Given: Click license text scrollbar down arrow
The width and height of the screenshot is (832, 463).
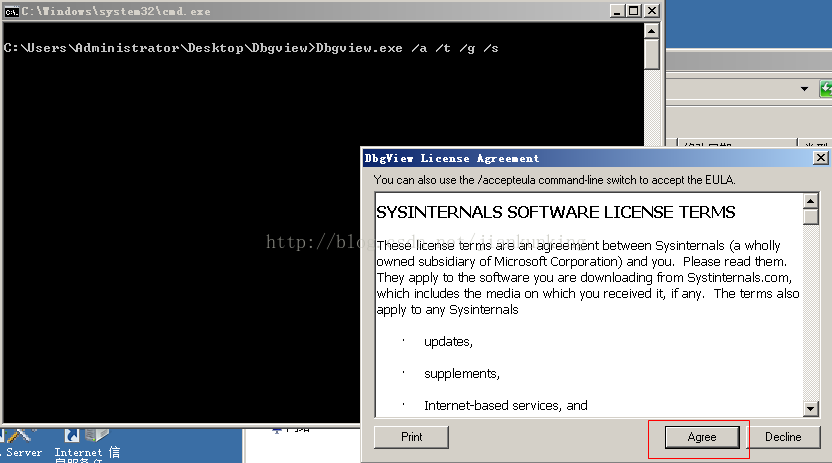Looking at the screenshot, I should coord(810,408).
